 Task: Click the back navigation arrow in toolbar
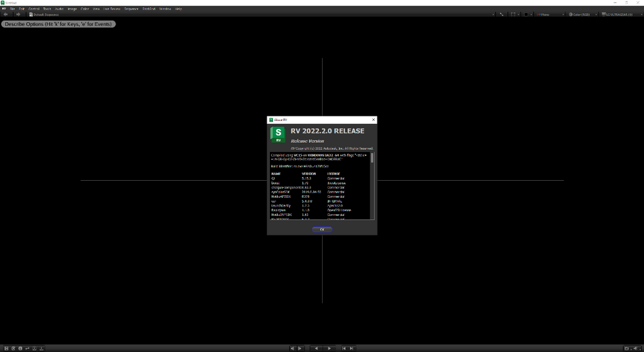(6, 14)
